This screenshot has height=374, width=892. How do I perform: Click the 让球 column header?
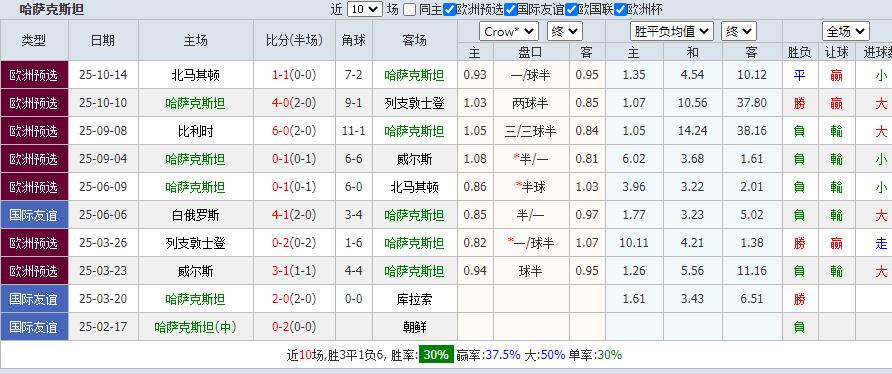(x=836, y=52)
